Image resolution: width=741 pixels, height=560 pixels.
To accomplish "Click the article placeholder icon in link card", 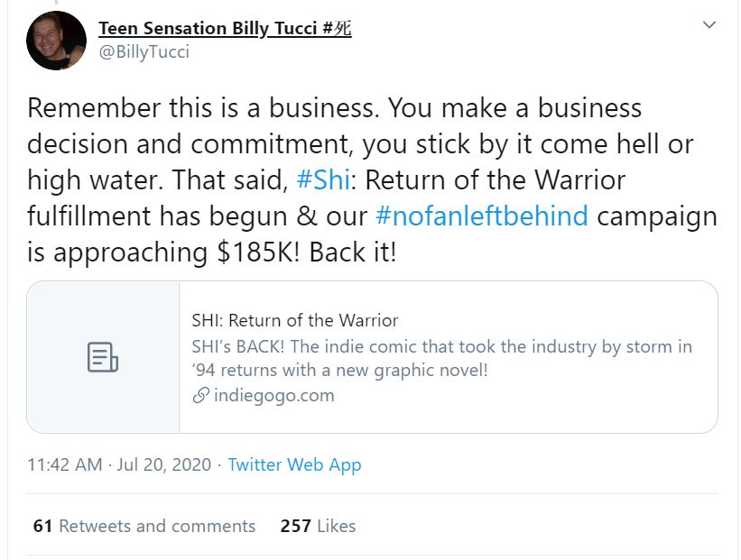I will 103,357.
